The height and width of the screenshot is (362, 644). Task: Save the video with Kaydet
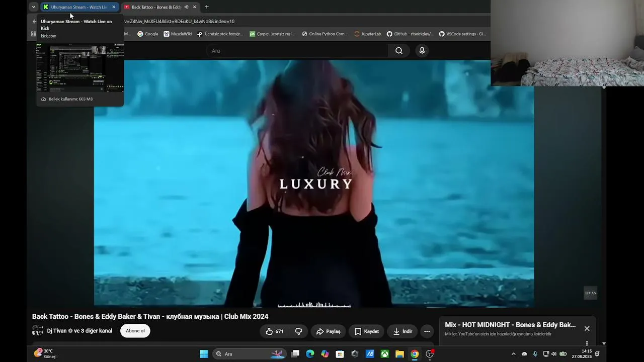tap(366, 331)
